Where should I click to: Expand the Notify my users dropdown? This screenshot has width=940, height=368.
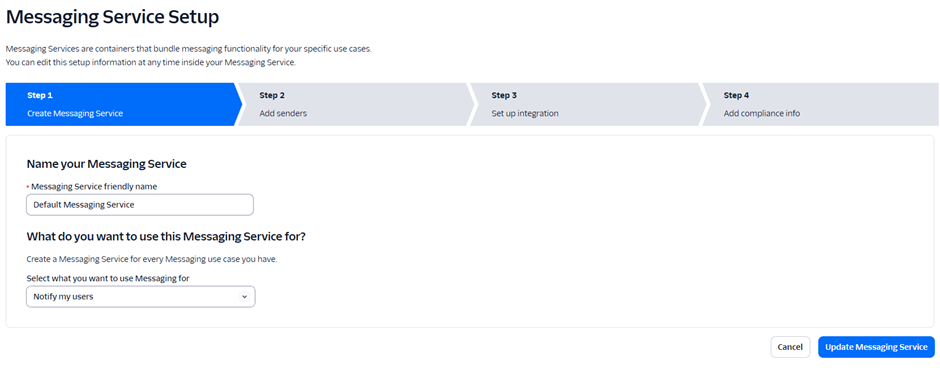[141, 297]
